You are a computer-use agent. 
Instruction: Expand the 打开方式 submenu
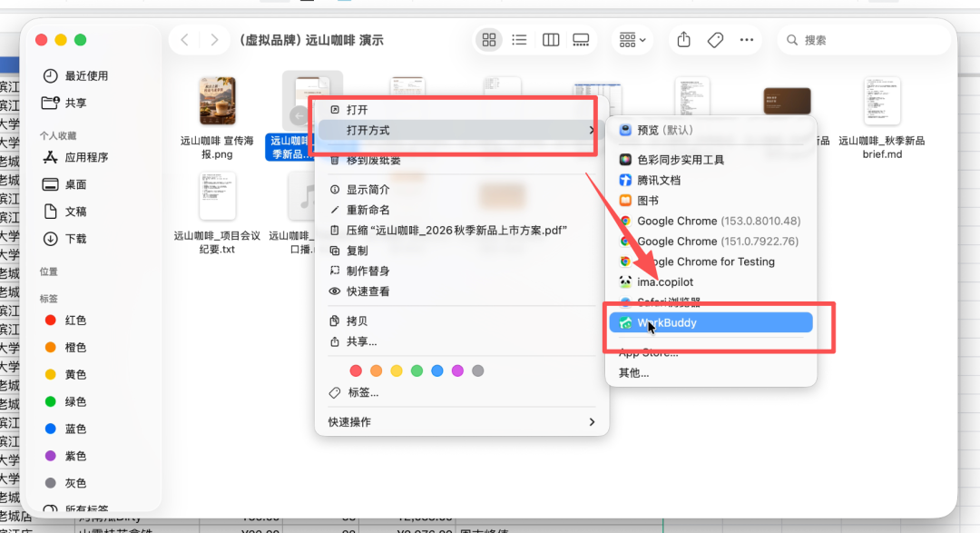[x=461, y=130]
